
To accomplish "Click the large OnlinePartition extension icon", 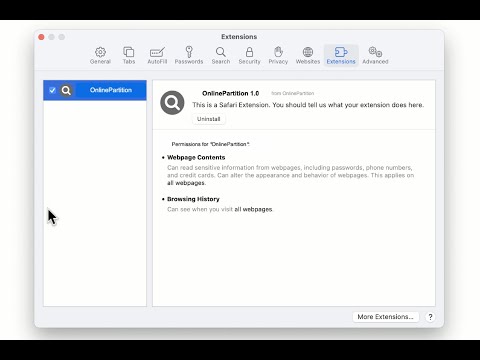I will [172, 103].
